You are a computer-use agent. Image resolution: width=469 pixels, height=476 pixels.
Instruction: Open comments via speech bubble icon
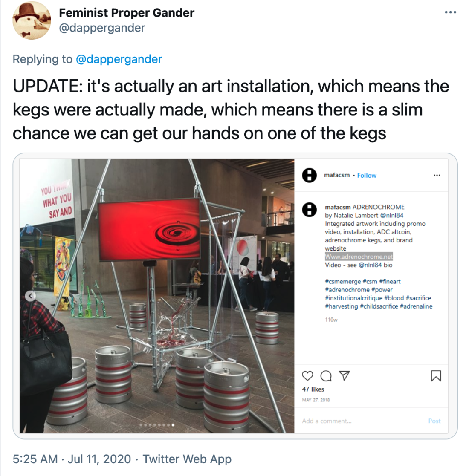tap(326, 376)
